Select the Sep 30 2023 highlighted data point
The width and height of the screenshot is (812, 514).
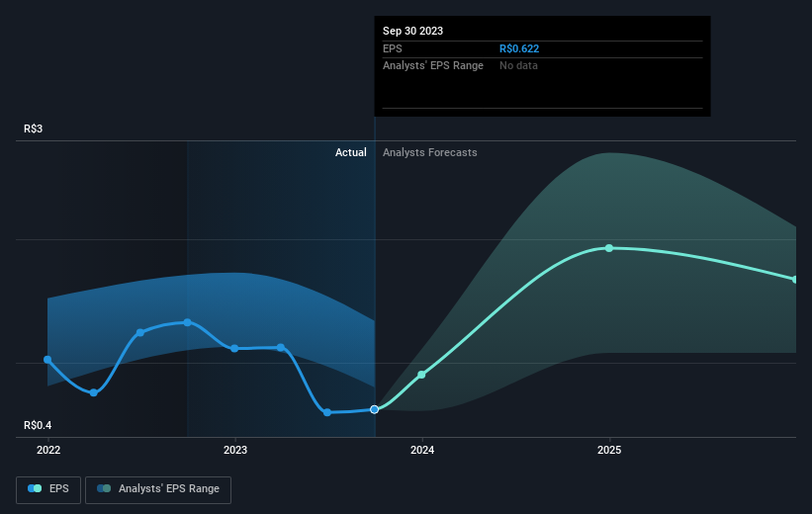(375, 409)
